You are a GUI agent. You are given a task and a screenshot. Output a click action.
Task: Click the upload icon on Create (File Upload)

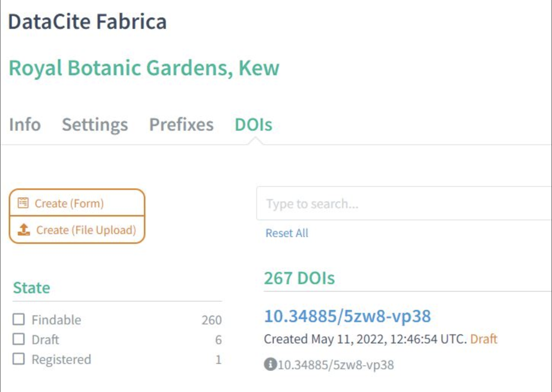[24, 230]
